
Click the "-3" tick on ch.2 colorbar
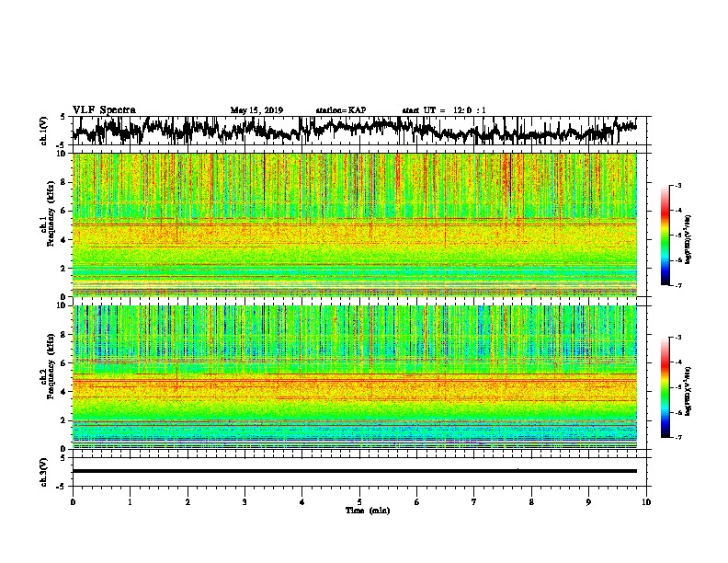pos(677,338)
